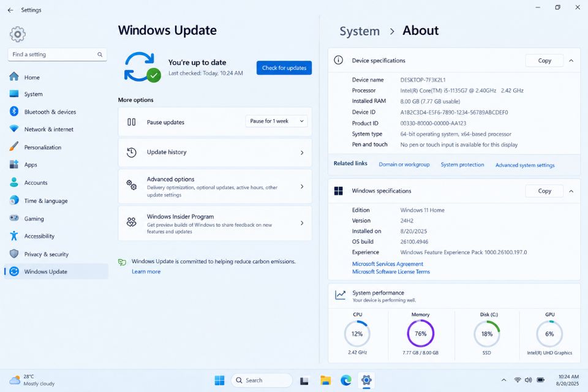Click the Settings gear icon above search
588x392 pixels.
click(x=17, y=34)
